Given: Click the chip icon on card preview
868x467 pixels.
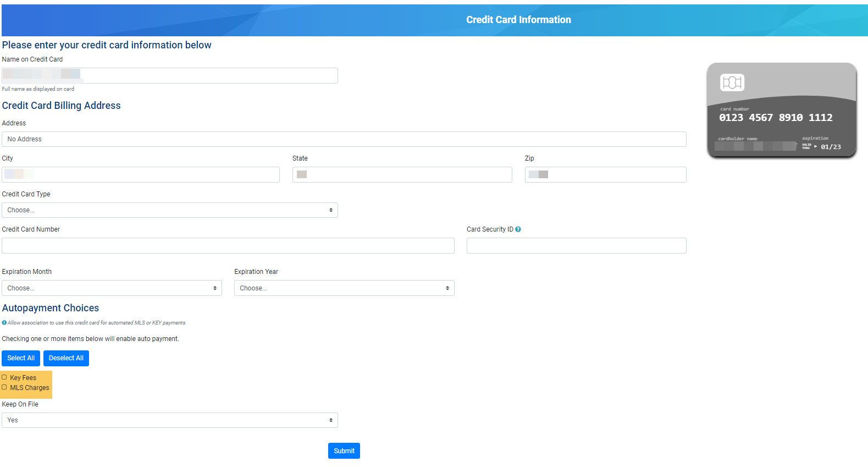Looking at the screenshot, I should [732, 83].
